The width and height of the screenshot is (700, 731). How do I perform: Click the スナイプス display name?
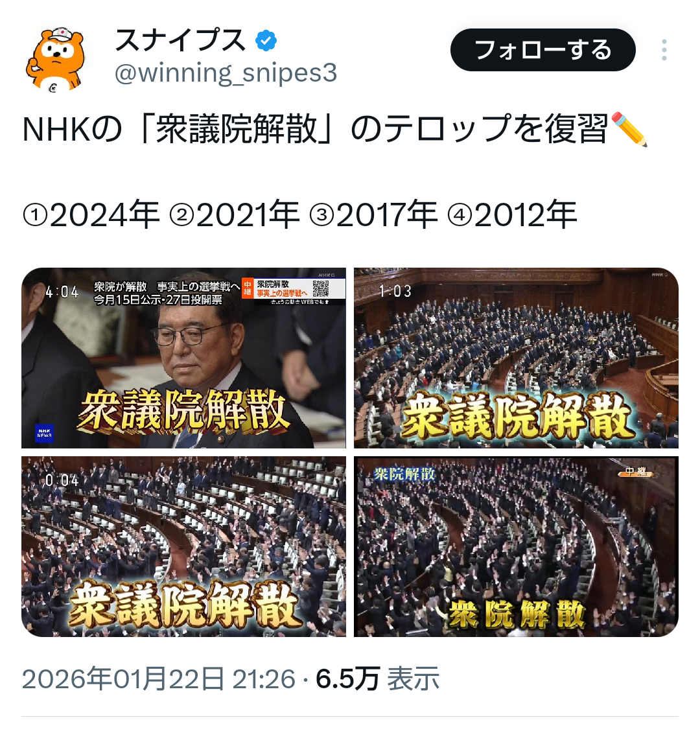[180, 41]
